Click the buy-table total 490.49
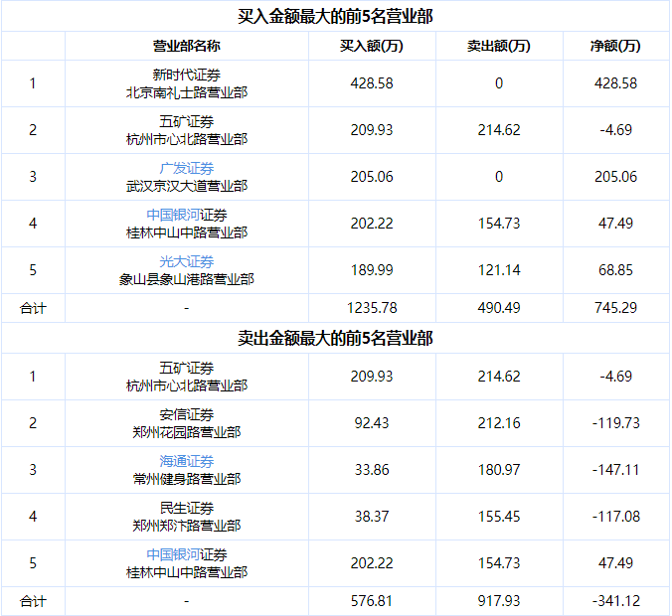 tap(499, 308)
